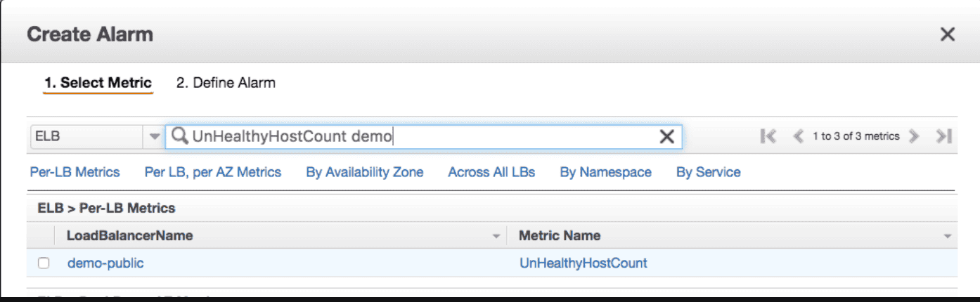Image resolution: width=980 pixels, height=302 pixels.
Task: Show metrics Across All LBs
Action: click(x=491, y=172)
